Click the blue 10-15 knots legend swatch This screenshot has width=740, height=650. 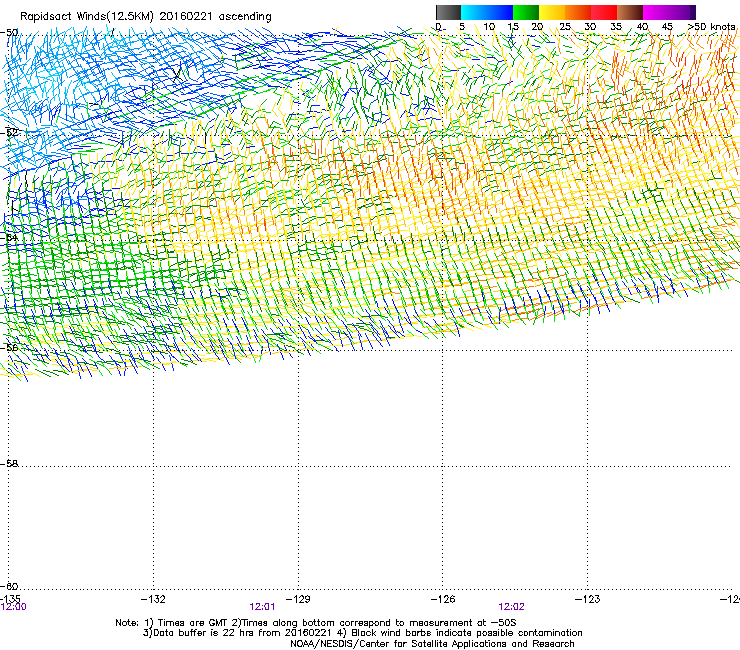click(x=500, y=12)
